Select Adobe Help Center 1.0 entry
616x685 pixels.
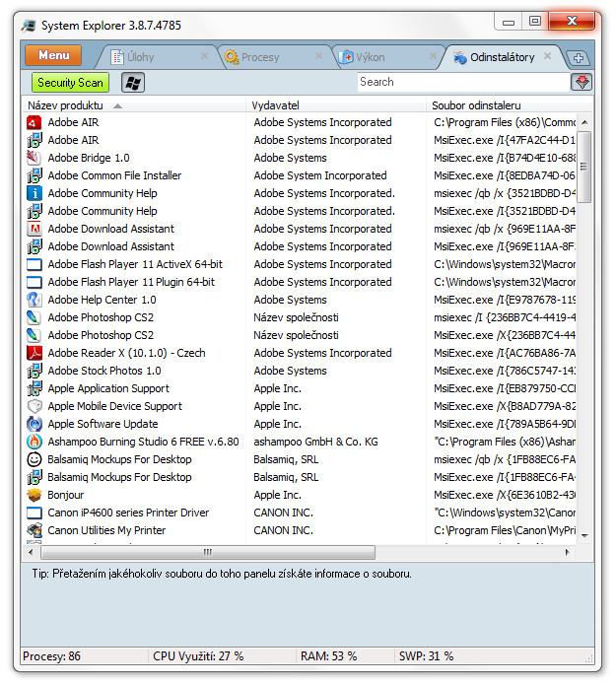click(102, 301)
